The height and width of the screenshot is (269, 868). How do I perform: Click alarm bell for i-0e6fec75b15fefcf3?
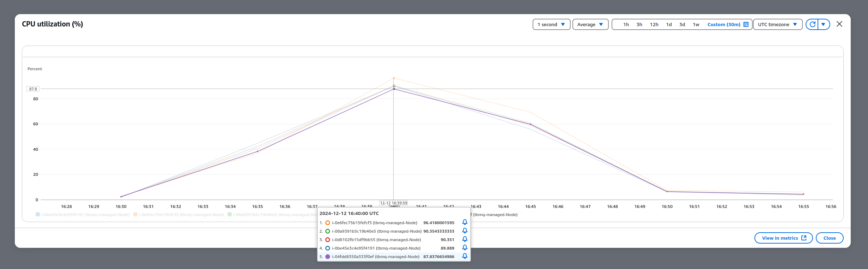click(465, 222)
